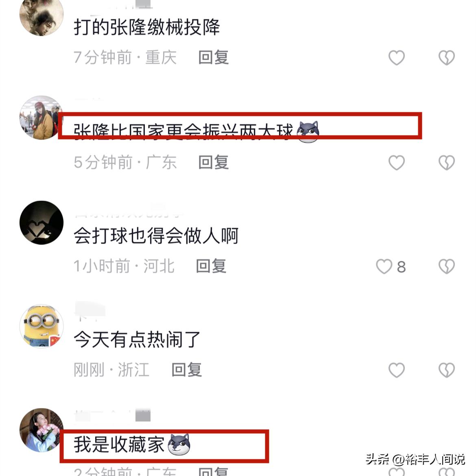Select the comment text 会打球也得会做人啊
476x476 pixels.
(156, 236)
